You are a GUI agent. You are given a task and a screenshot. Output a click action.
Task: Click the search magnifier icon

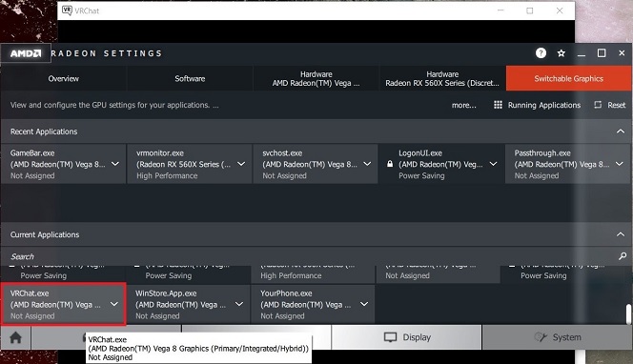[x=623, y=256]
